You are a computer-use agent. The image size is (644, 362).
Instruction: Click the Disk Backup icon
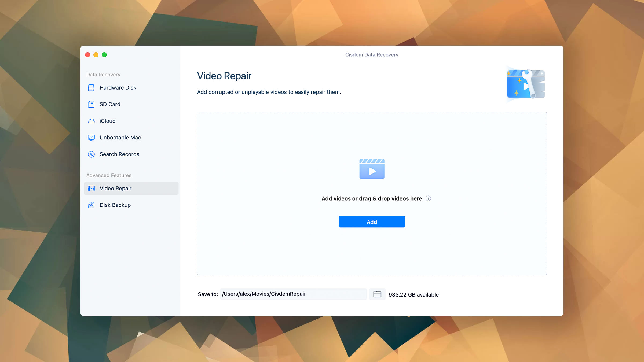pyautogui.click(x=91, y=205)
